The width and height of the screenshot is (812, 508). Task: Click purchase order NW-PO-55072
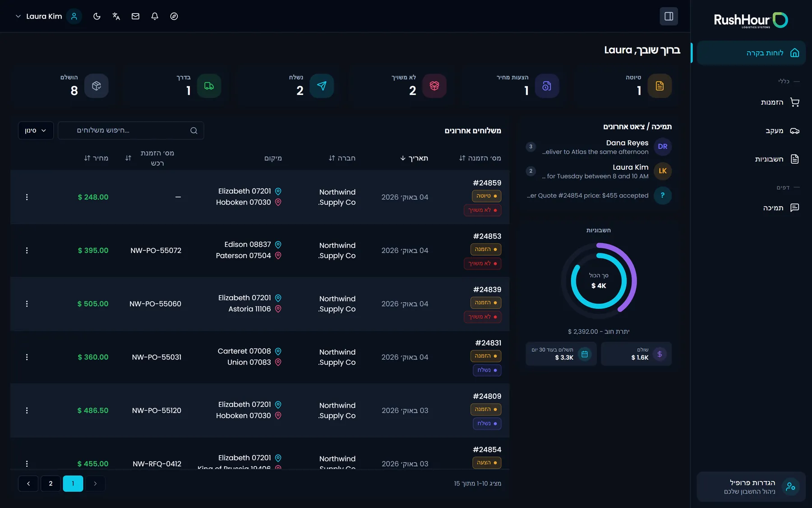coord(156,251)
